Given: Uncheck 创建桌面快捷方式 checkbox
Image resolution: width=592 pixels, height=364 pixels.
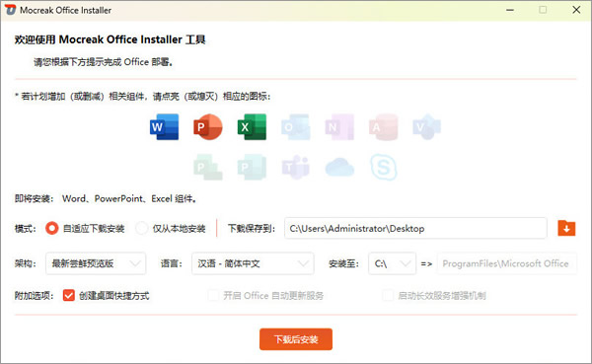Looking at the screenshot, I should pos(69,295).
